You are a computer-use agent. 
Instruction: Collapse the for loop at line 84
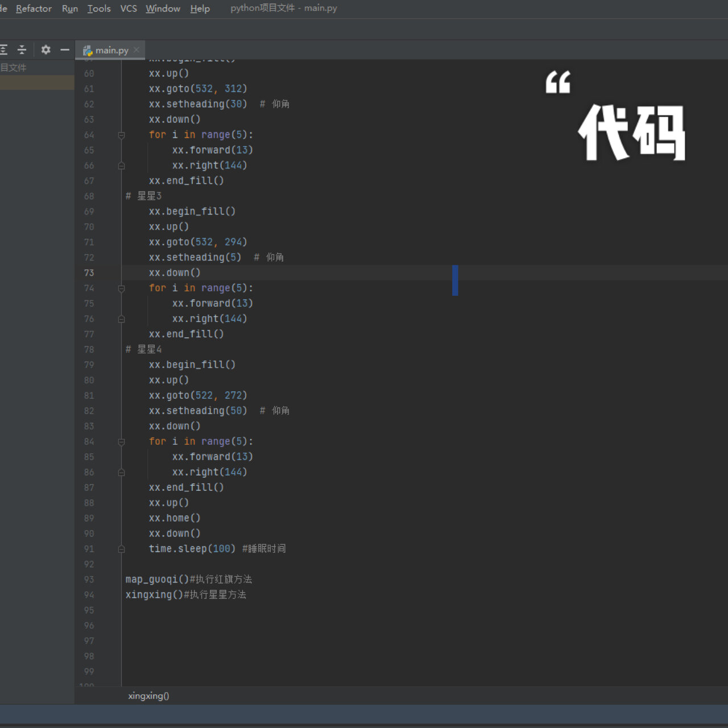point(121,441)
